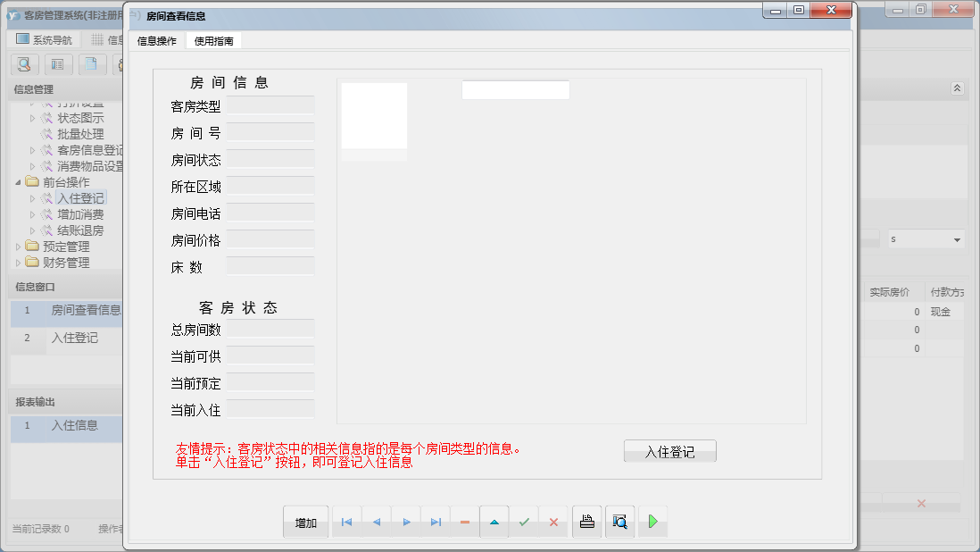
Task: Open the 信息操作 menu
Action: tap(157, 41)
